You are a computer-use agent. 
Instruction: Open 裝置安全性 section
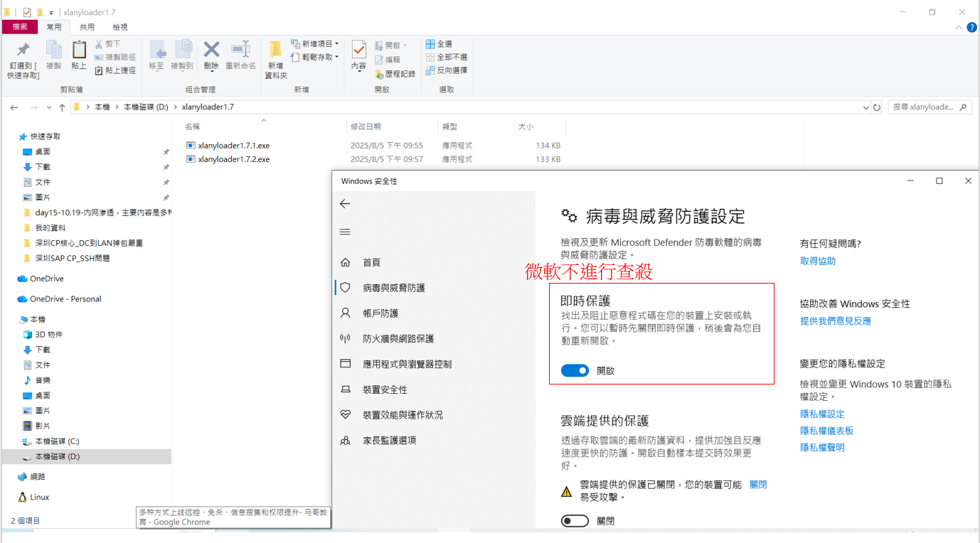point(385,389)
